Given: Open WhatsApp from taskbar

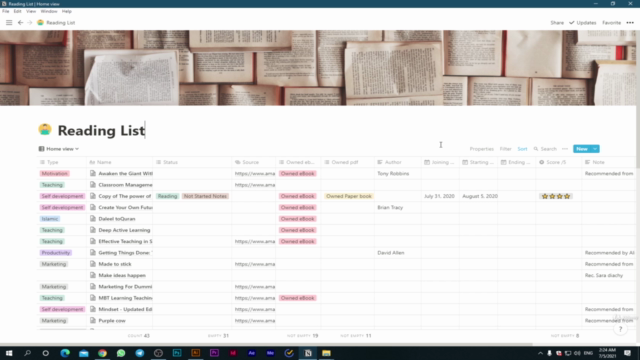Looking at the screenshot, I should click(121, 353).
